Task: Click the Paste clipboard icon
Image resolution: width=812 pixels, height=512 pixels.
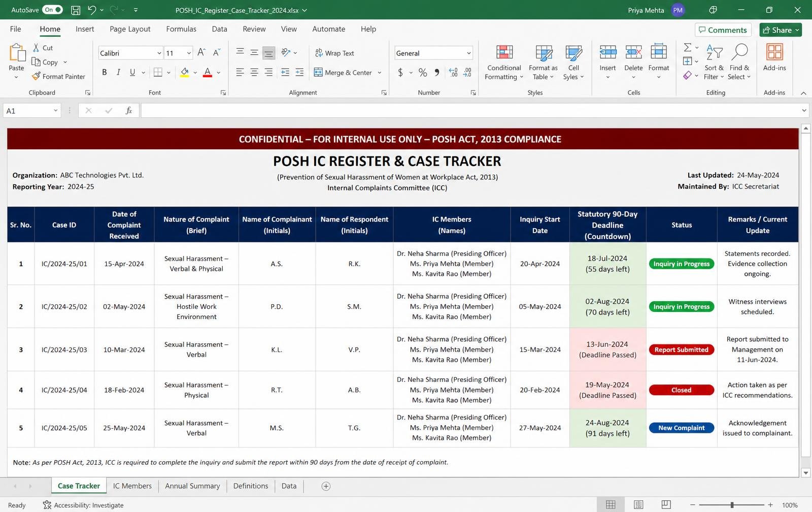Action: pos(17,52)
